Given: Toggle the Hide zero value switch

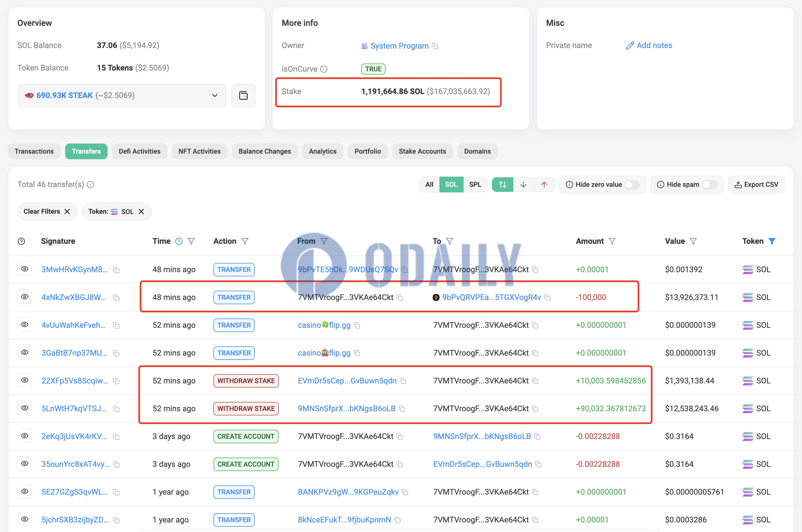Looking at the screenshot, I should tap(632, 185).
